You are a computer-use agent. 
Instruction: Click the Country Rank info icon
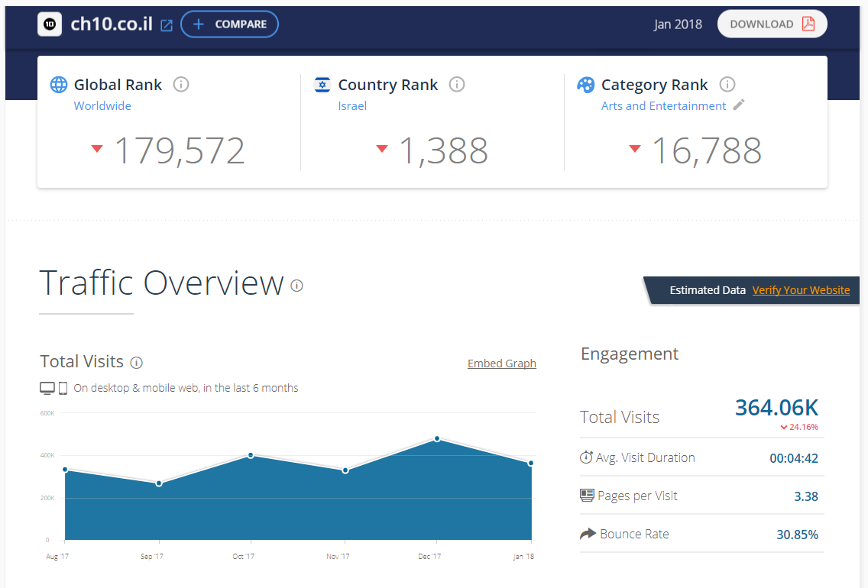coord(457,85)
